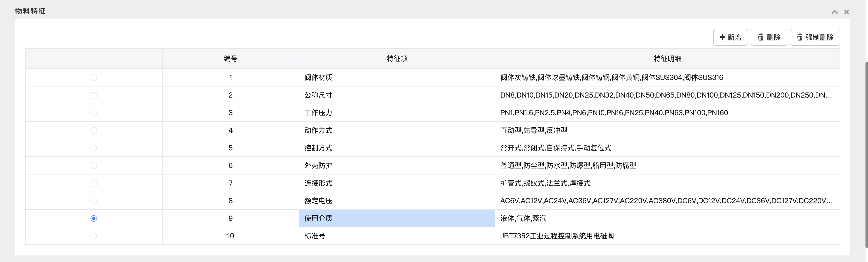This screenshot has height=262, width=868.
Task: Click the 特征明细 column header
Action: 667,59
